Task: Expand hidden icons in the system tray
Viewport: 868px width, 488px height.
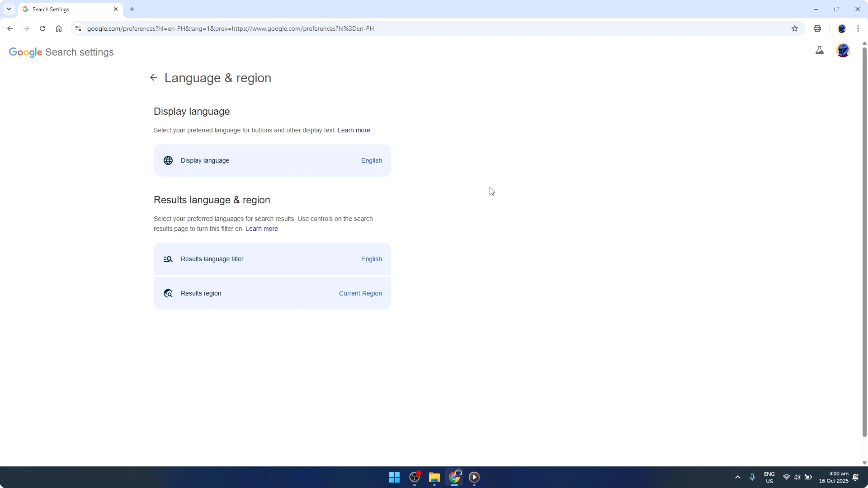Action: pos(738,477)
